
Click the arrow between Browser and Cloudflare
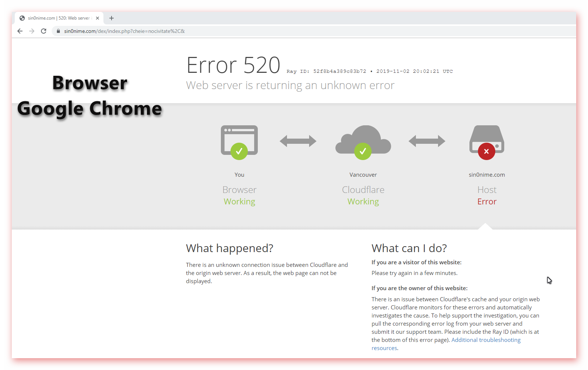[x=298, y=141]
